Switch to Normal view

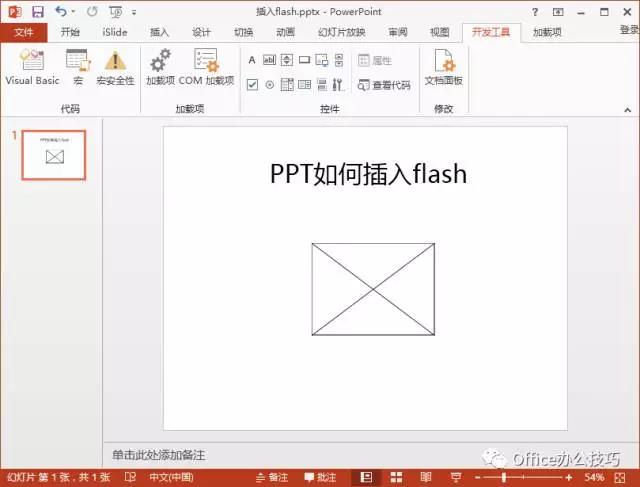[366, 477]
